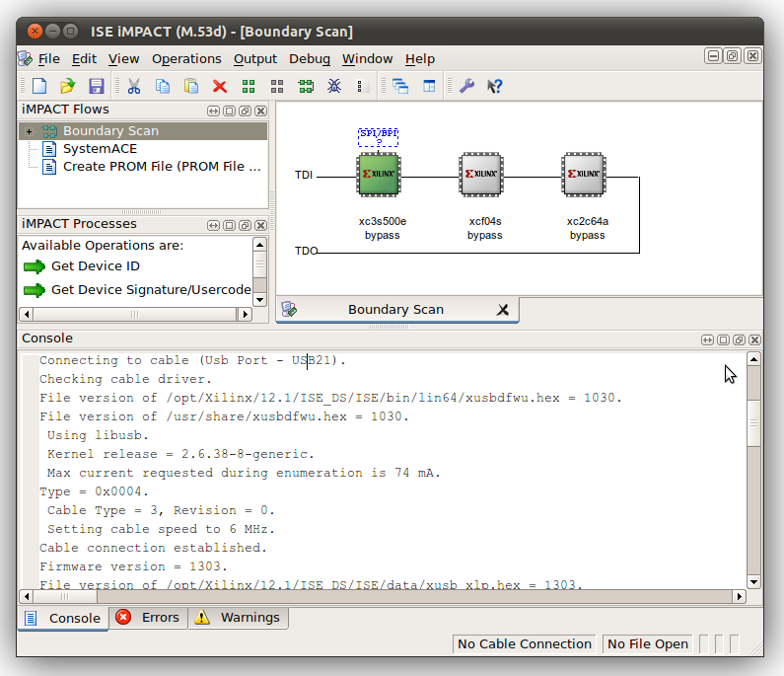Click console line 'Cable connection established.'

click(x=153, y=548)
